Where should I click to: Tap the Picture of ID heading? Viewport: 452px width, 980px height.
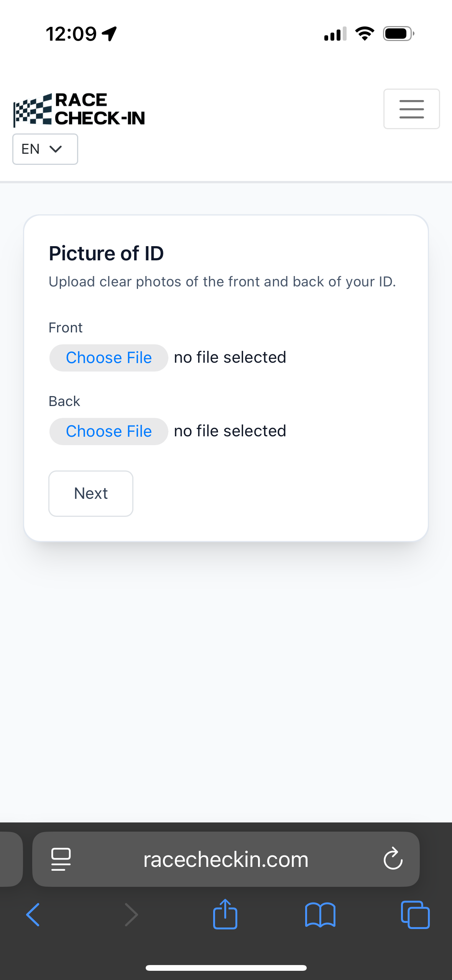coord(106,253)
